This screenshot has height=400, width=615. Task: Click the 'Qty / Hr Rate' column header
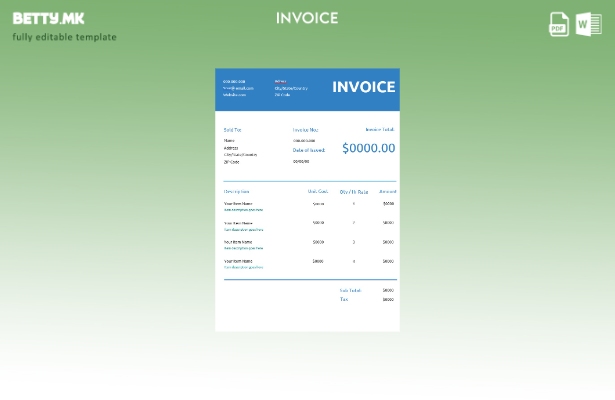tap(353, 191)
